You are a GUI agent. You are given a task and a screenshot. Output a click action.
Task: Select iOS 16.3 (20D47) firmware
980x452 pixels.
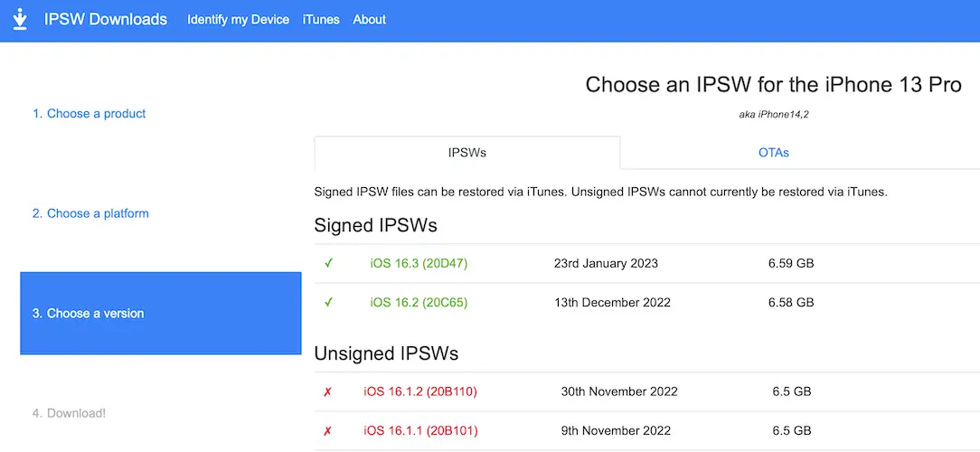[x=419, y=264]
